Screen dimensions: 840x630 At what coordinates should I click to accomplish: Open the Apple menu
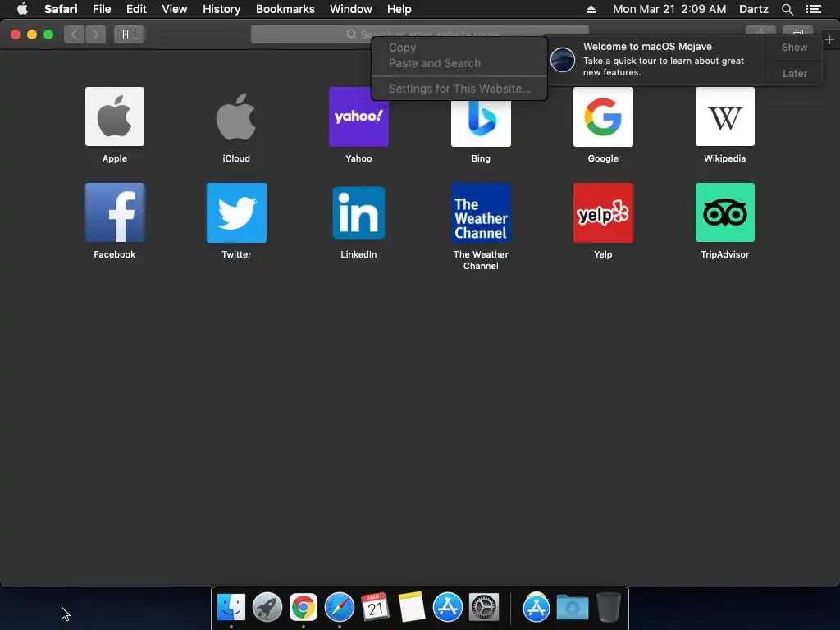pyautogui.click(x=22, y=9)
